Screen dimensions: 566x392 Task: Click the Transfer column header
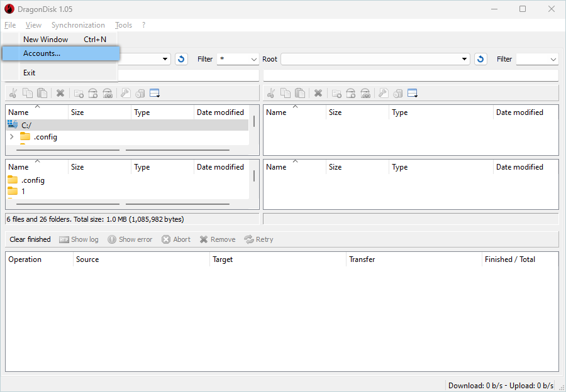(414, 259)
